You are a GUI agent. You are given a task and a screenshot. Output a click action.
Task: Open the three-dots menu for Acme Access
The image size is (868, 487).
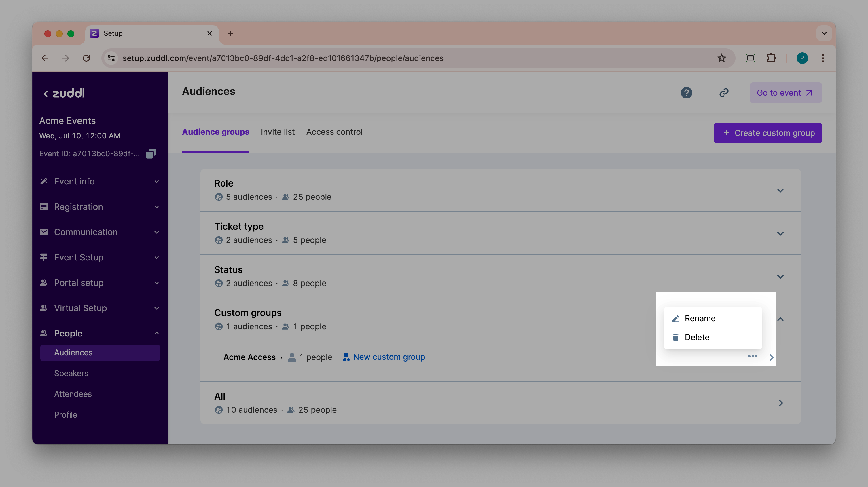(x=753, y=356)
